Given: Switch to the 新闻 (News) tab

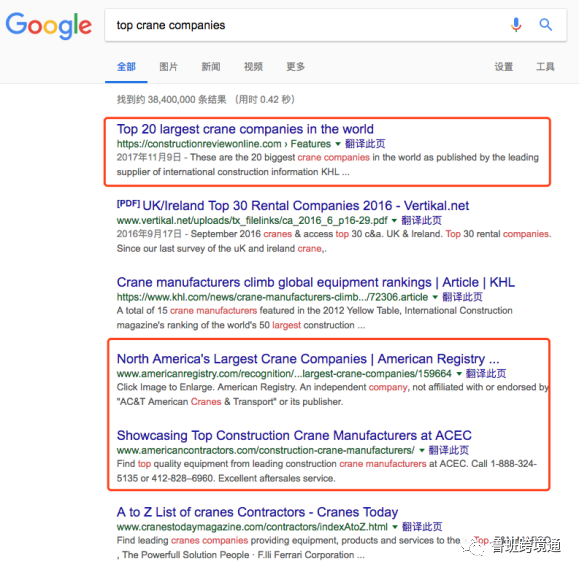Looking at the screenshot, I should 211,67.
